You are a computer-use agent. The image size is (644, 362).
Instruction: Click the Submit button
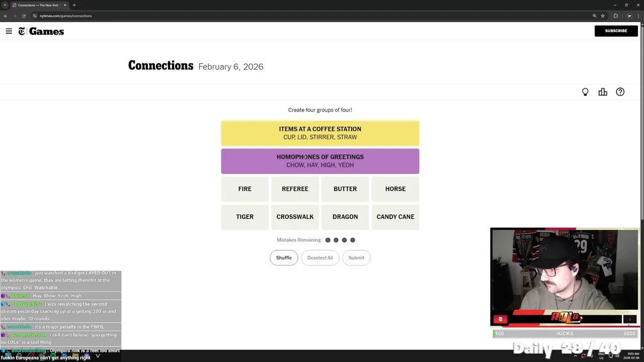356,258
